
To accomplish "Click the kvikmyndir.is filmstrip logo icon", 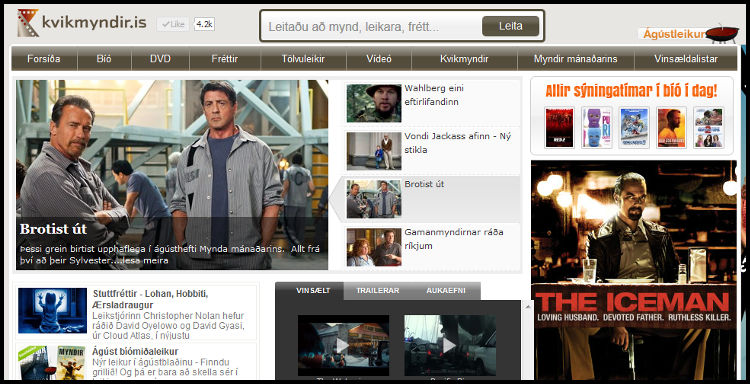I will click(x=28, y=23).
